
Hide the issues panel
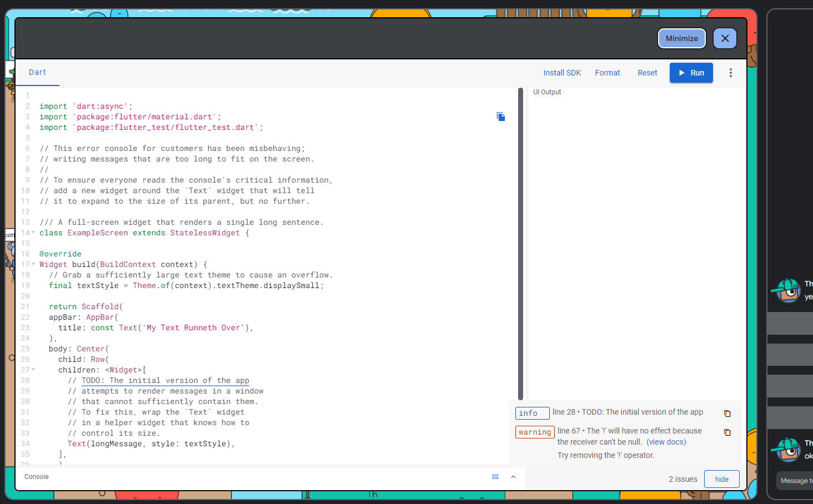pos(721,479)
